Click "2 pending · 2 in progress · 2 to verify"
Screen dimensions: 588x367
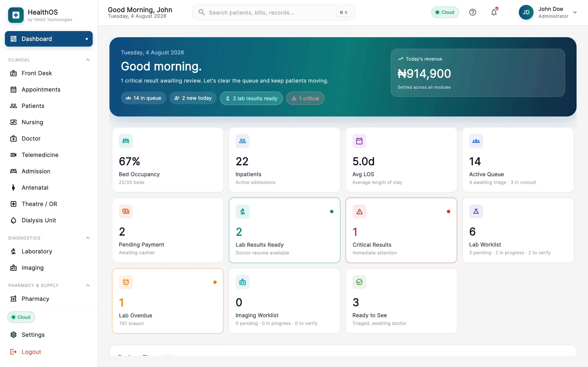510,252
